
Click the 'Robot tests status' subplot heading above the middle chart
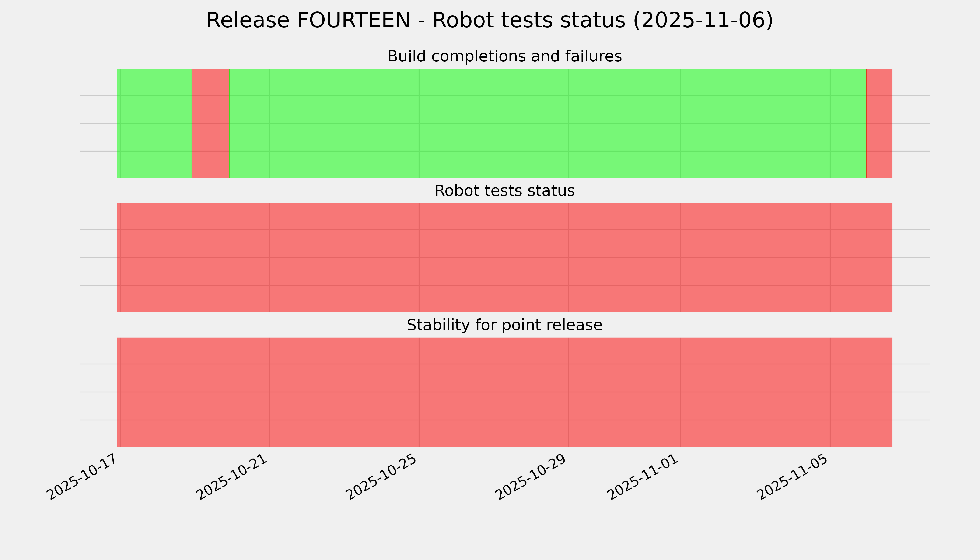tap(504, 191)
